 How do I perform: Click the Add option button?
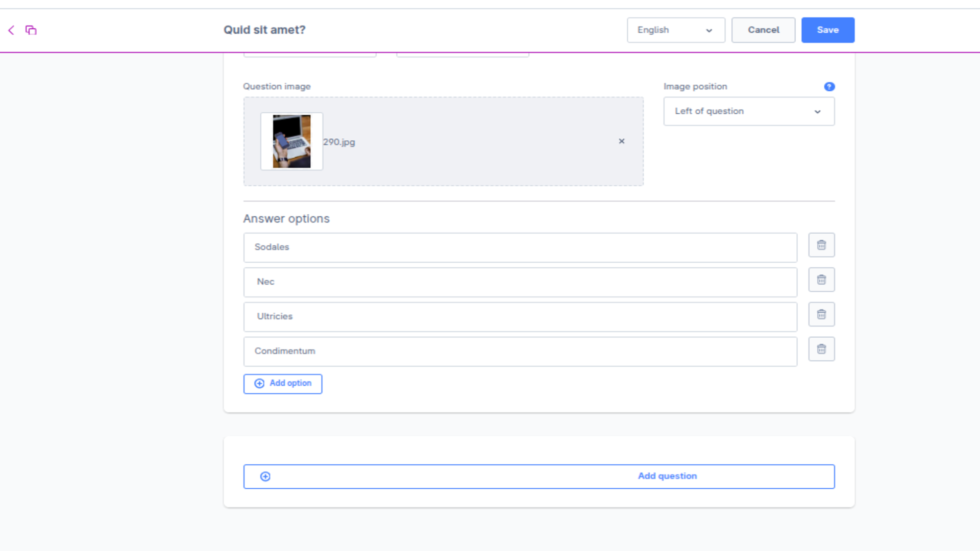(x=283, y=384)
